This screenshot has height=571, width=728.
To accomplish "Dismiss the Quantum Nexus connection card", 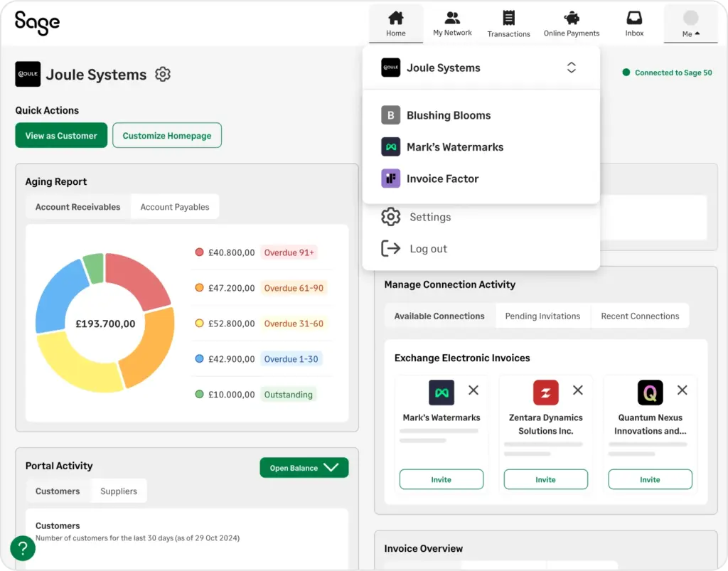I will [x=682, y=390].
